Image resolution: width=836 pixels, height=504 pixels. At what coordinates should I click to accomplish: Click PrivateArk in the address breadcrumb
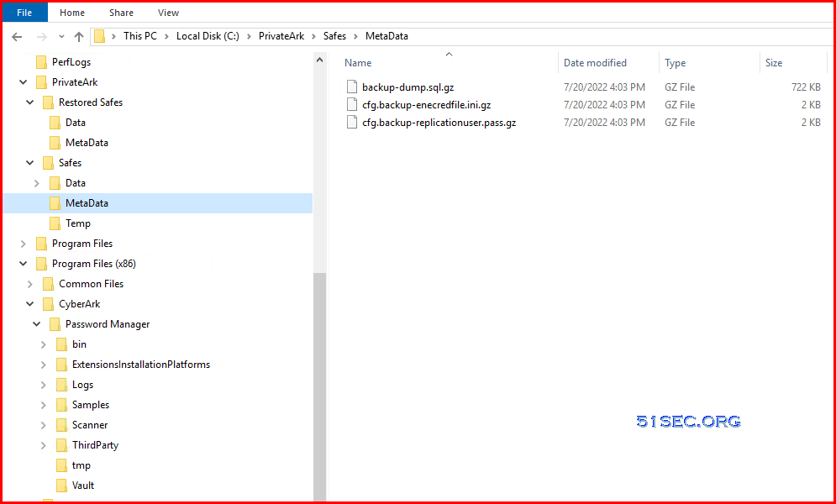point(281,36)
